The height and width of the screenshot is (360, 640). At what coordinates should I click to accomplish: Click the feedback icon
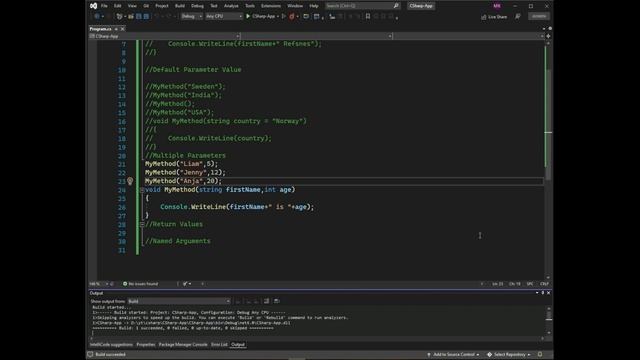518,17
